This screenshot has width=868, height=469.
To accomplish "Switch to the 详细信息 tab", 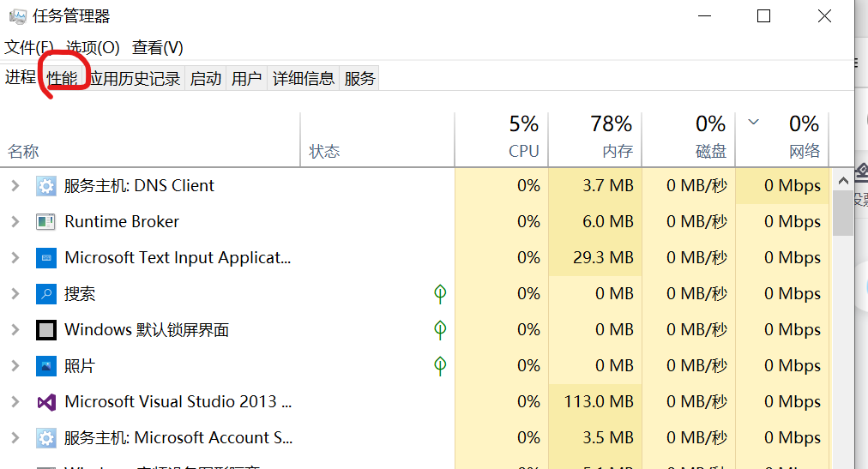I will point(304,79).
